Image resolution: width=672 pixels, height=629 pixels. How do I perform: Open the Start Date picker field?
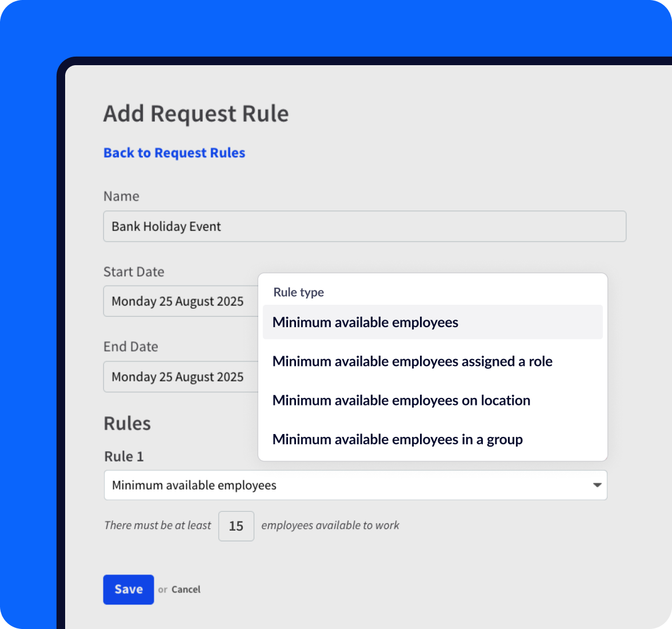[177, 301]
